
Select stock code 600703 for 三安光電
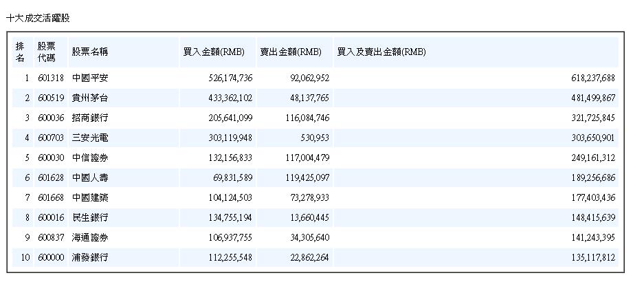pos(51,138)
